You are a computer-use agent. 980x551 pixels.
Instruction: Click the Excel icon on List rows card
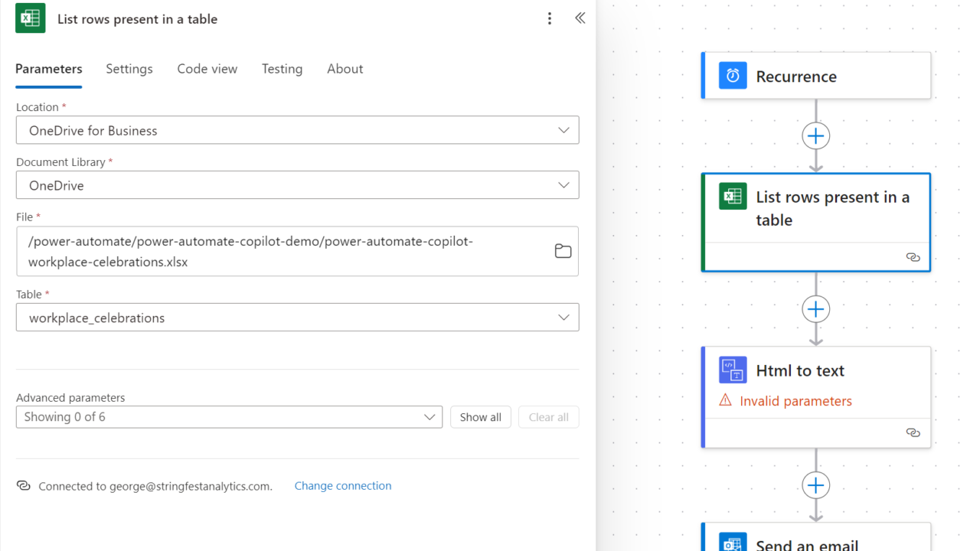733,197
